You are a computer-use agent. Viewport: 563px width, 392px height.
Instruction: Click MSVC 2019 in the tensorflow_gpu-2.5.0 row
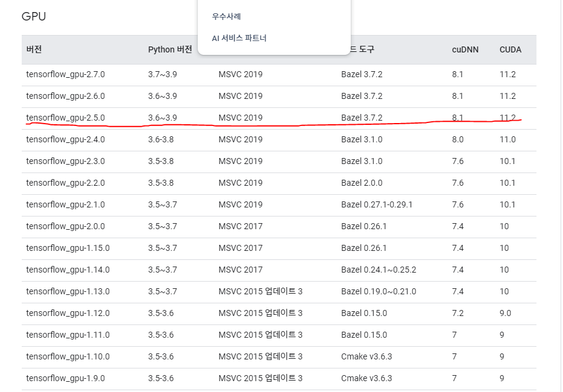click(241, 118)
